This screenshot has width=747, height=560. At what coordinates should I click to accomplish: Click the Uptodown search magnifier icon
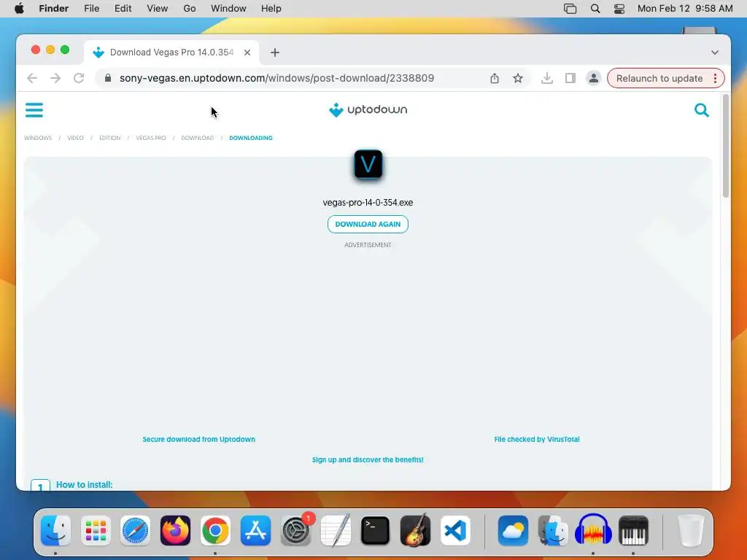coord(701,110)
